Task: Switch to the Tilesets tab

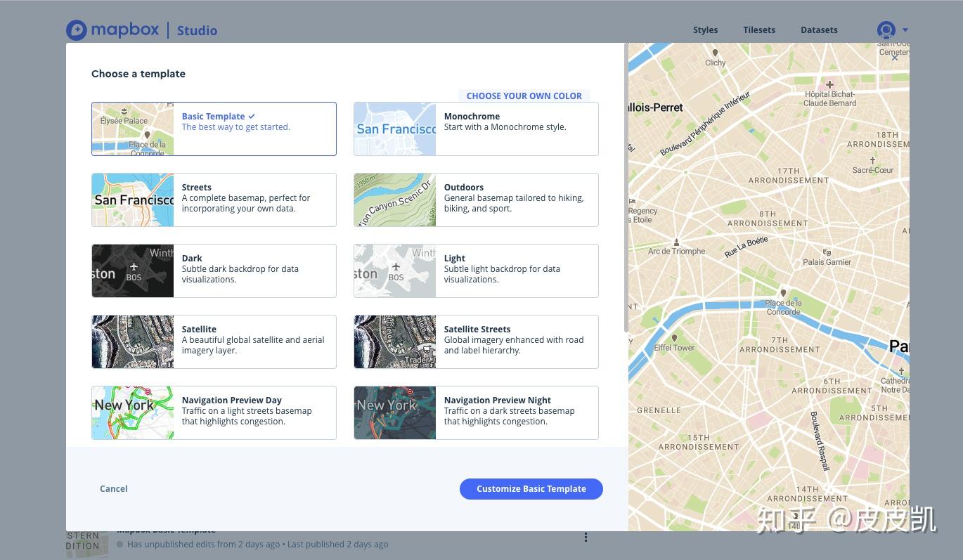Action: (758, 30)
